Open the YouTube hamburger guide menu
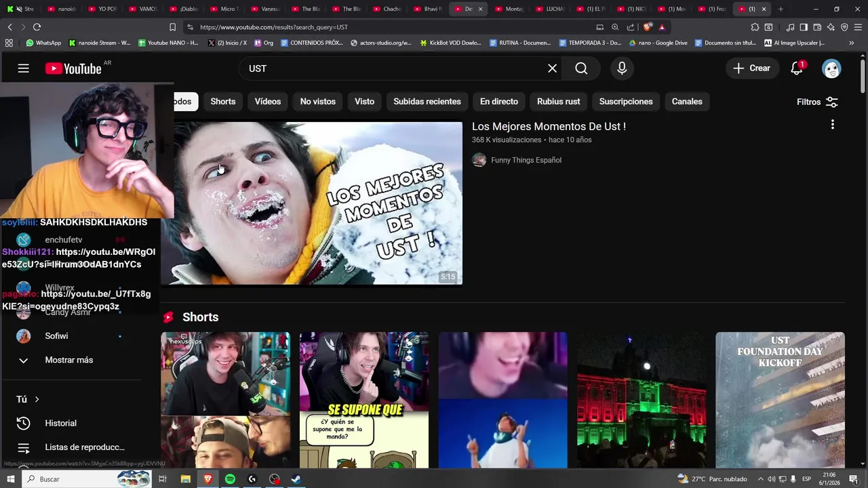This screenshot has width=868, height=488. pyautogui.click(x=23, y=68)
